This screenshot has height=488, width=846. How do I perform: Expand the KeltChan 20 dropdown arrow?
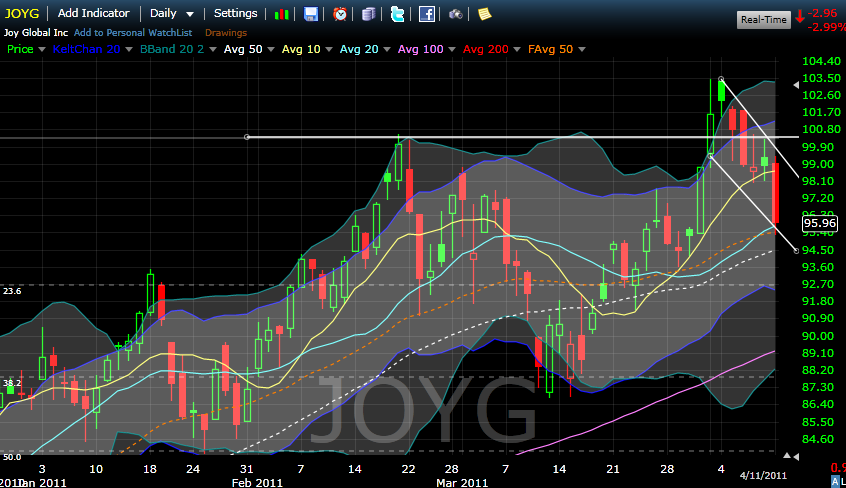[x=128, y=50]
